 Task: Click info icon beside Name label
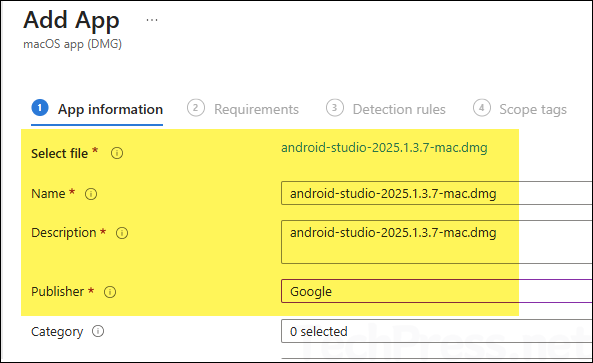click(91, 194)
